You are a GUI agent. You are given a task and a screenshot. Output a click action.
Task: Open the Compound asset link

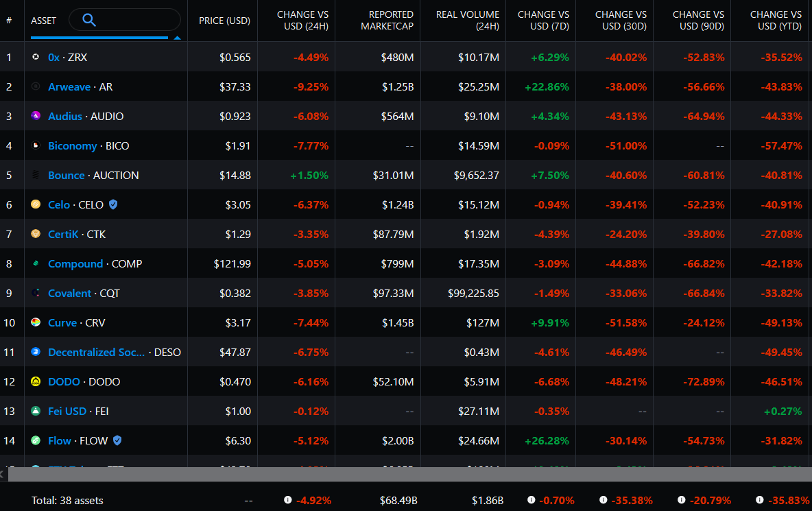[x=75, y=263]
